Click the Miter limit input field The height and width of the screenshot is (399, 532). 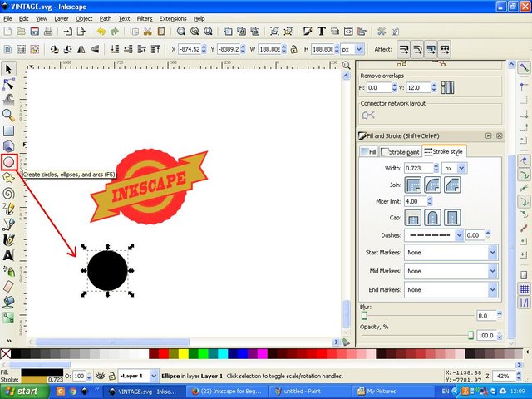[x=416, y=201]
